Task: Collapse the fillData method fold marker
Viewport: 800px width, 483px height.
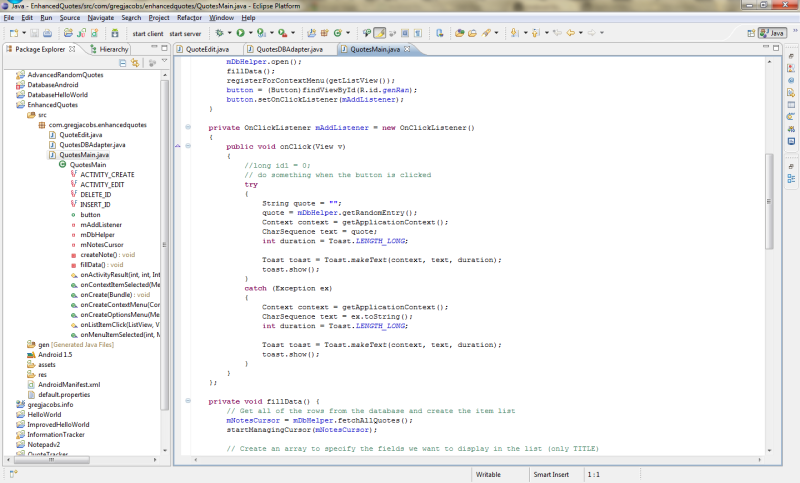Action: (187, 400)
